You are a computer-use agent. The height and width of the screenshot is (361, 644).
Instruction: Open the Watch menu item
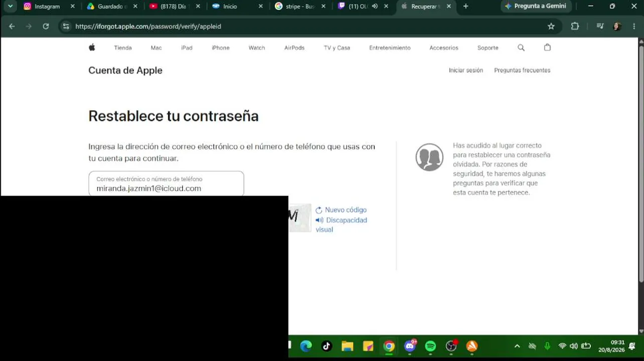pos(257,48)
